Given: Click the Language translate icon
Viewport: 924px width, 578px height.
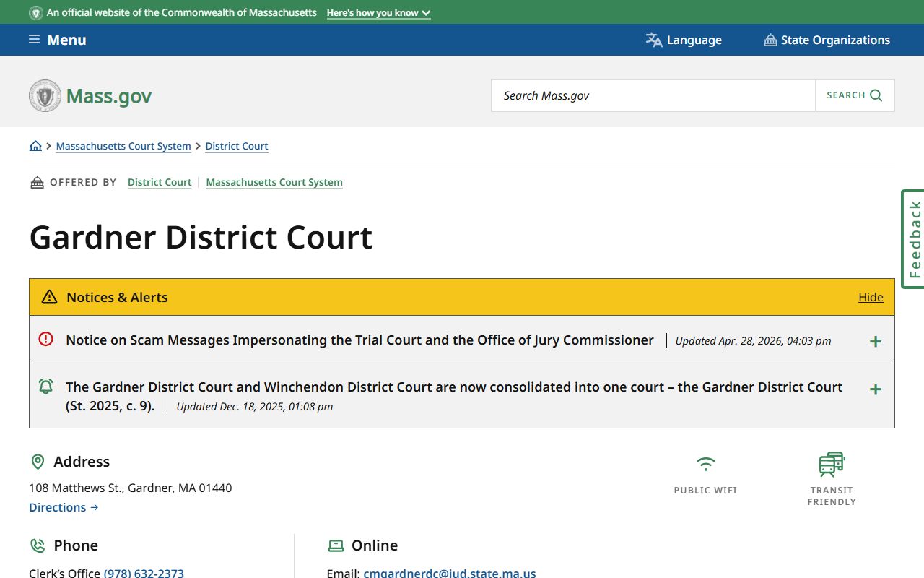Looking at the screenshot, I should coord(654,40).
